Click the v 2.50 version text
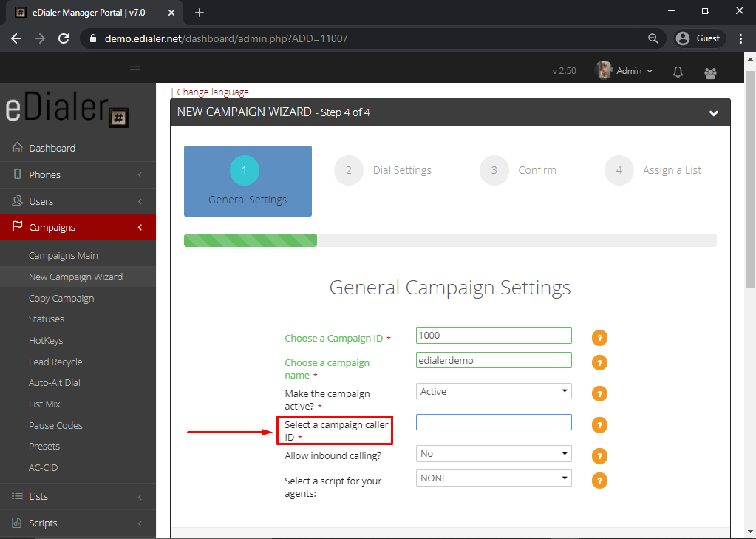The width and height of the screenshot is (756, 539). 564,71
